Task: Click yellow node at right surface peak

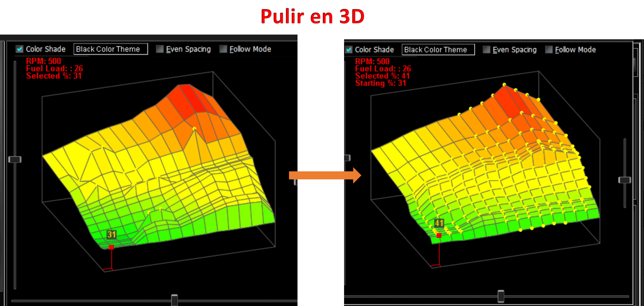Action: [x=504, y=85]
